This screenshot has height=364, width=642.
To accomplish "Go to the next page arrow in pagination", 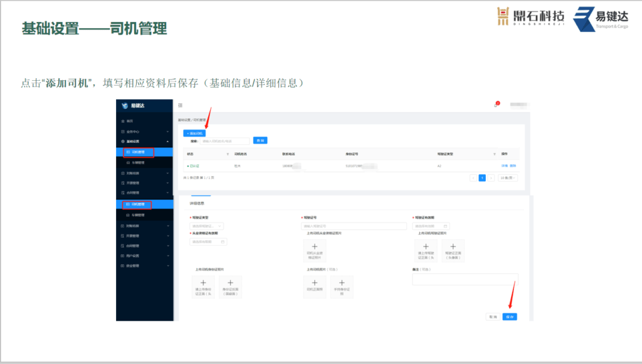I will (491, 178).
